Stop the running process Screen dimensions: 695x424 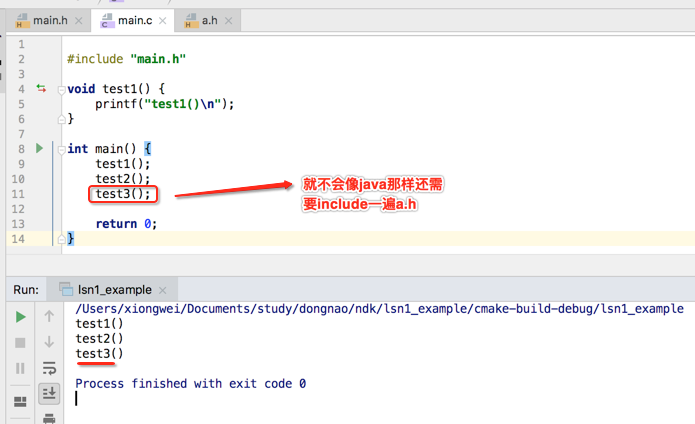click(20, 342)
